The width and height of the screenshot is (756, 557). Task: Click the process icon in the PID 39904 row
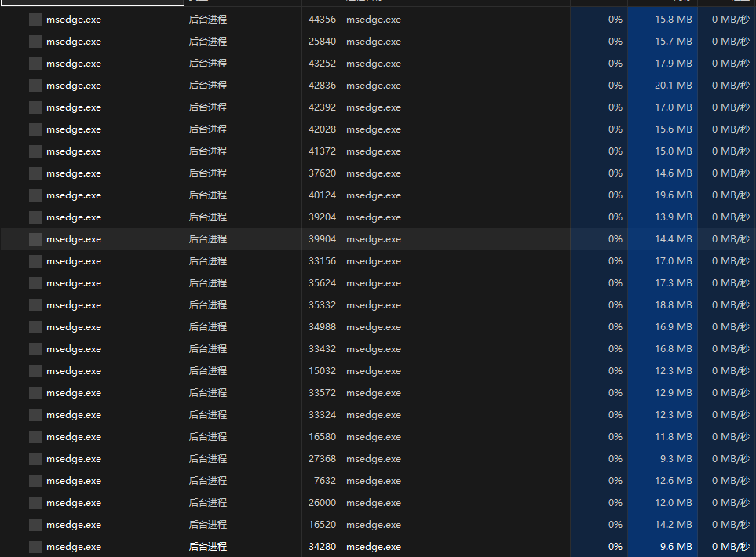point(35,239)
